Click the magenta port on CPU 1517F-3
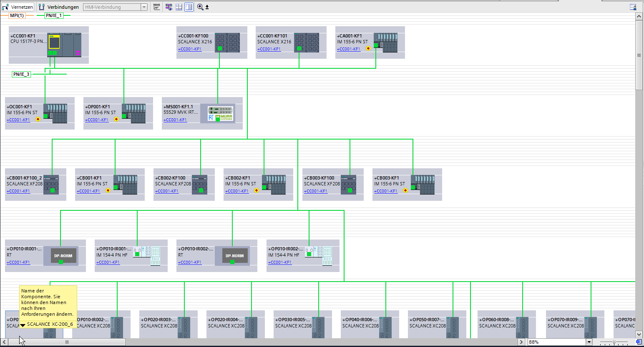Viewport: 644px width, 347px height. (x=78, y=53)
